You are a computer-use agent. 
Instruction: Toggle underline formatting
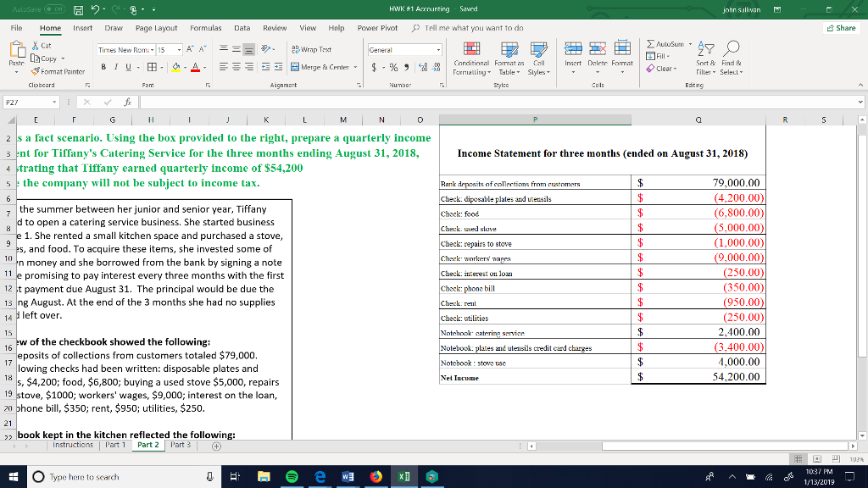[127, 66]
